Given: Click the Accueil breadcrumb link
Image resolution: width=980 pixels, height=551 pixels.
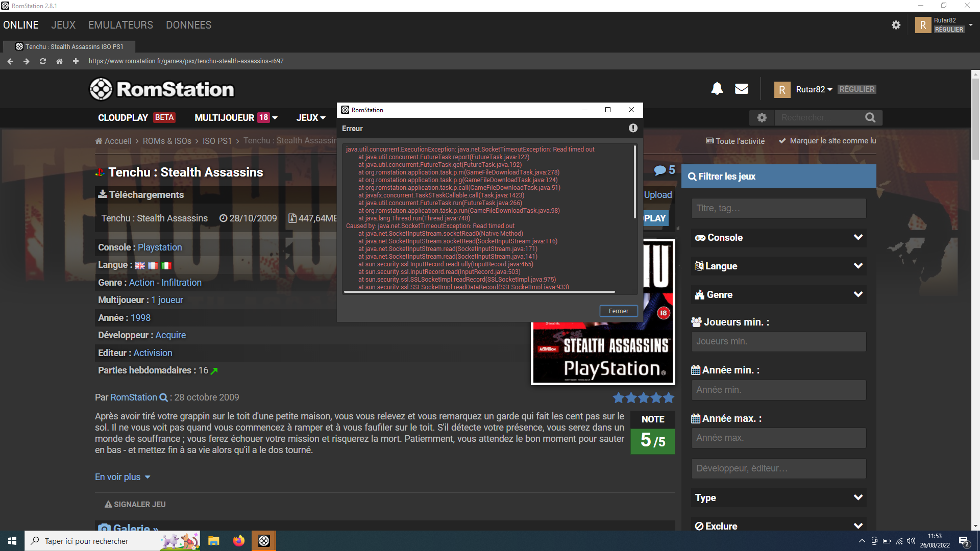Looking at the screenshot, I should point(113,141).
